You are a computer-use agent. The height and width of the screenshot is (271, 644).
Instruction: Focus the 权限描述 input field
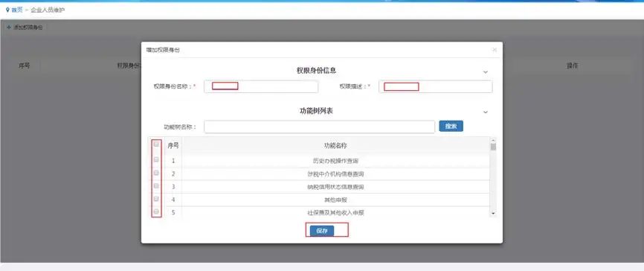[435, 86]
